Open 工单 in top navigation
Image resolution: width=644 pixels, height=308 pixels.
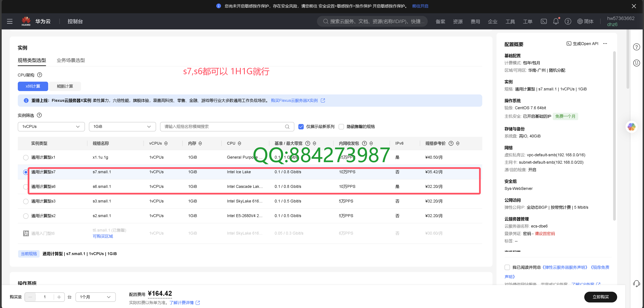pyautogui.click(x=528, y=22)
